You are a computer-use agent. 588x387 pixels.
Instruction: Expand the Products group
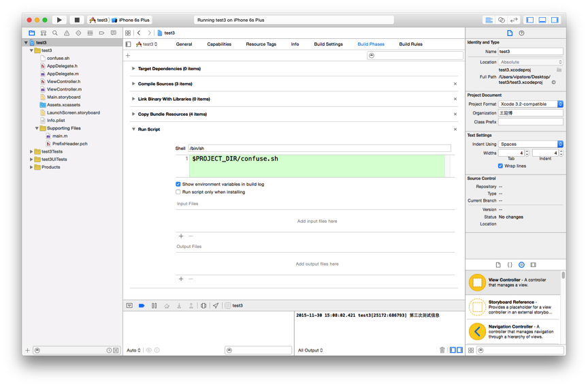(31, 168)
